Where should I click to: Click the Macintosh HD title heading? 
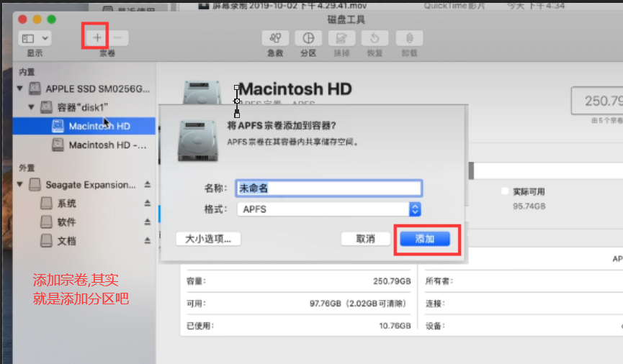point(295,89)
